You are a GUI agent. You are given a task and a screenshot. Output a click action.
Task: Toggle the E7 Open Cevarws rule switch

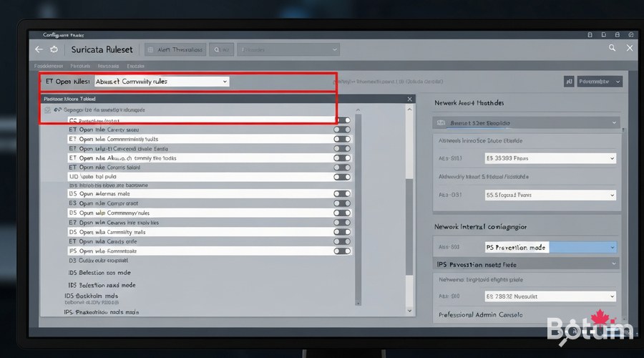pos(342,223)
